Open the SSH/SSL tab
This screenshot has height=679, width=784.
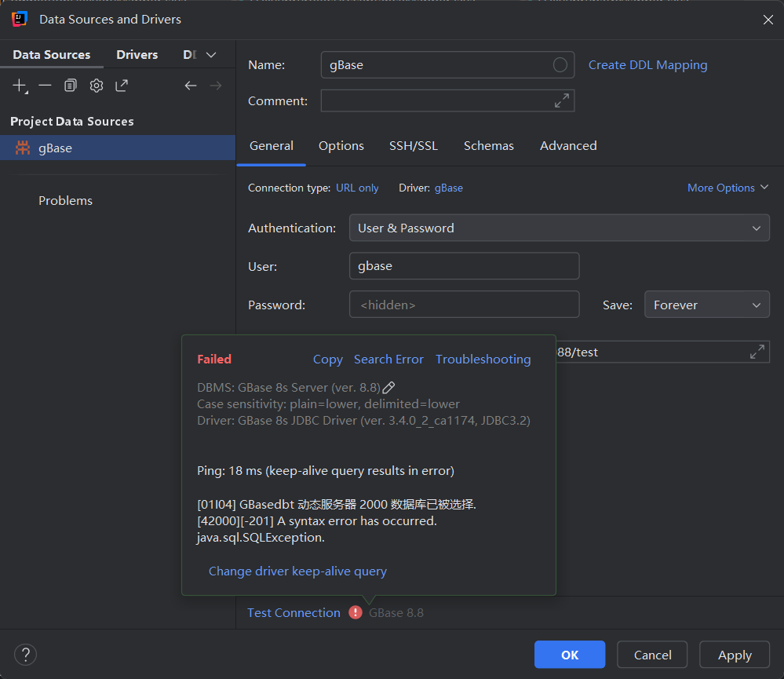414,145
